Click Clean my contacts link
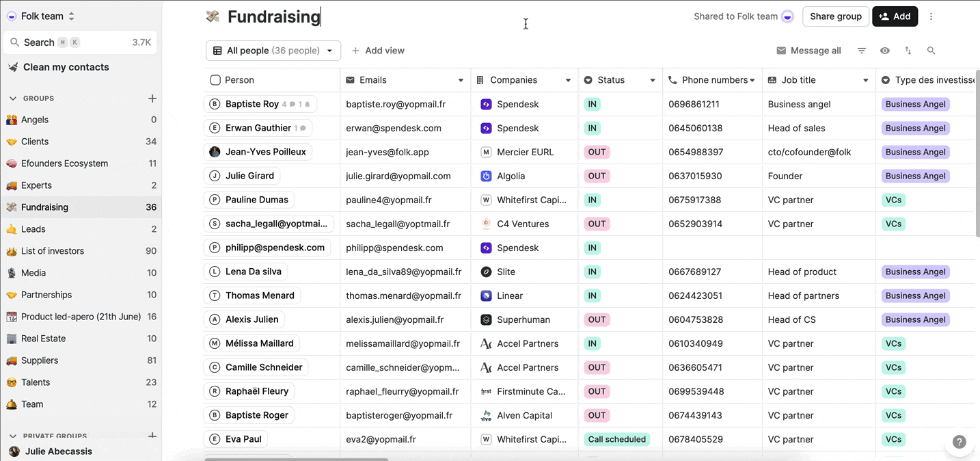Viewport: 980px width, 461px height. point(59,67)
